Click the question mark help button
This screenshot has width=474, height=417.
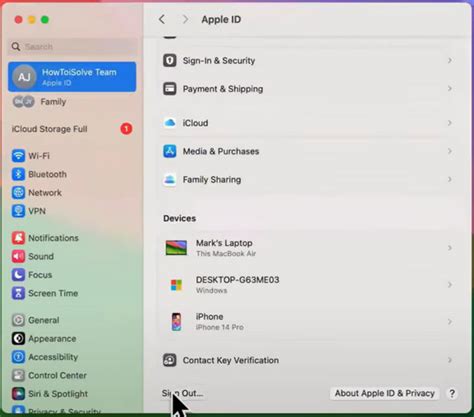pyautogui.click(x=452, y=393)
